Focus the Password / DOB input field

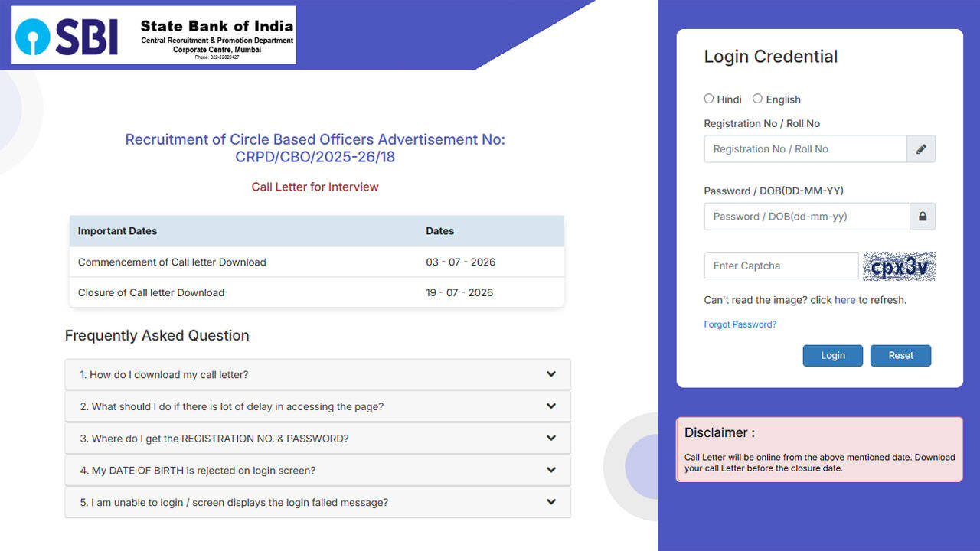tap(807, 217)
